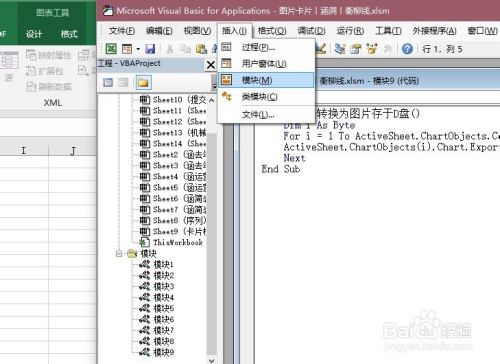The height and width of the screenshot is (364, 500).
Task: Select 模块9 in the modules folder
Action: [157, 352]
